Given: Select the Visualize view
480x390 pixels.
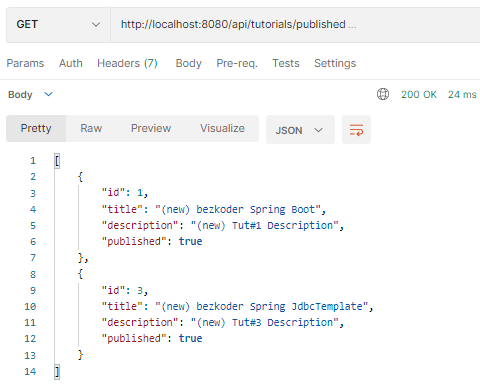Looking at the screenshot, I should pyautogui.click(x=222, y=129).
